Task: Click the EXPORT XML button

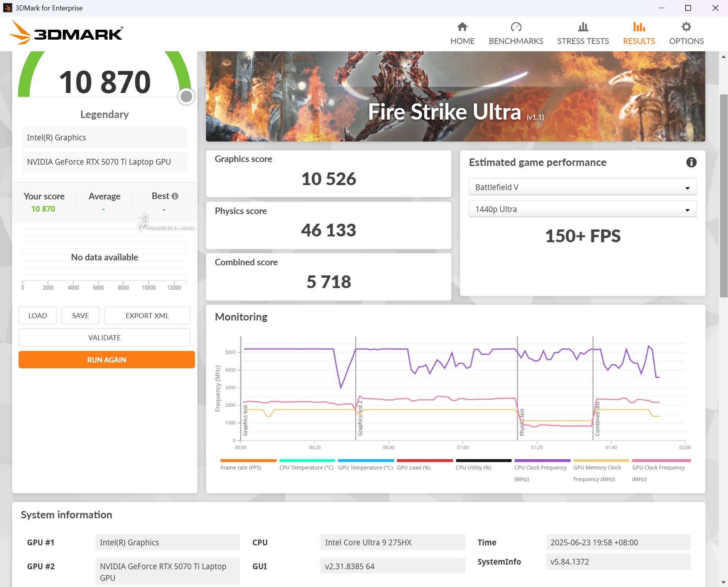Action: coord(147,315)
